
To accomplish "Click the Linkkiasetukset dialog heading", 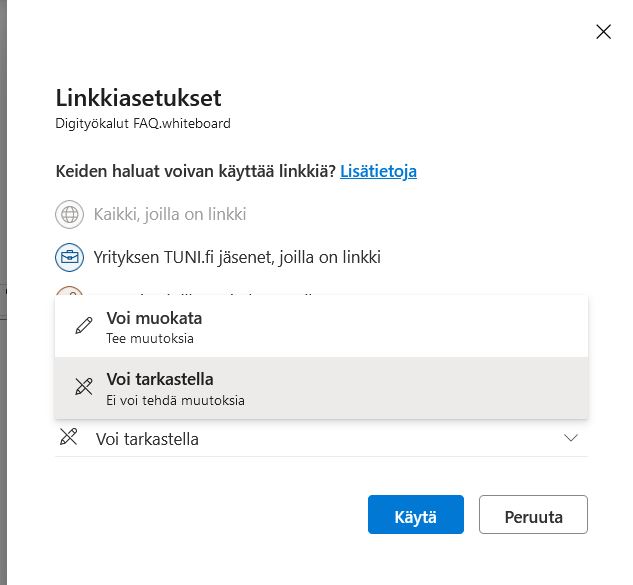I will coord(138,98).
